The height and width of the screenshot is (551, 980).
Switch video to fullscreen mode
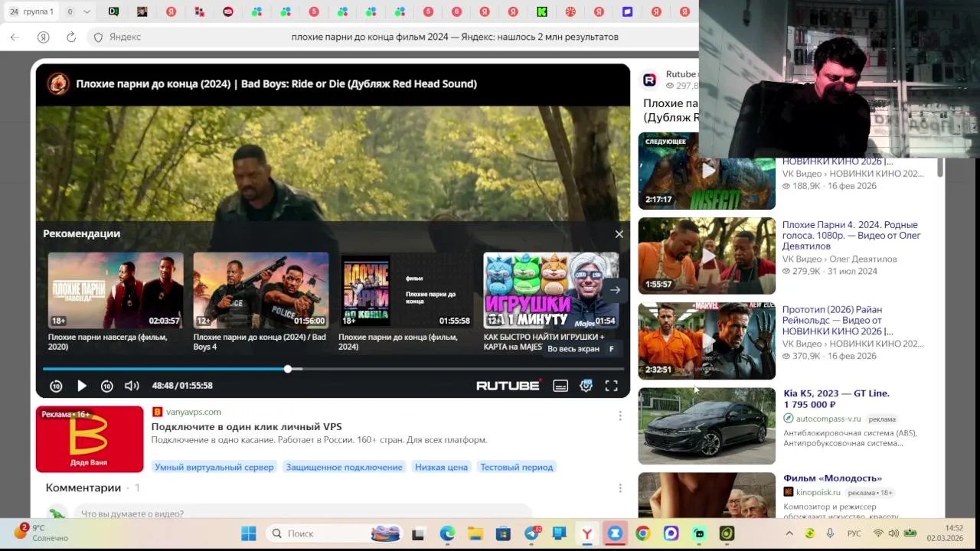(x=611, y=386)
